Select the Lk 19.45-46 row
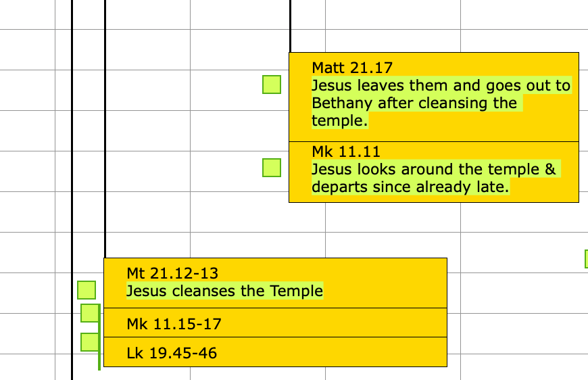Viewport: 588px width, 380px height. (x=275, y=352)
